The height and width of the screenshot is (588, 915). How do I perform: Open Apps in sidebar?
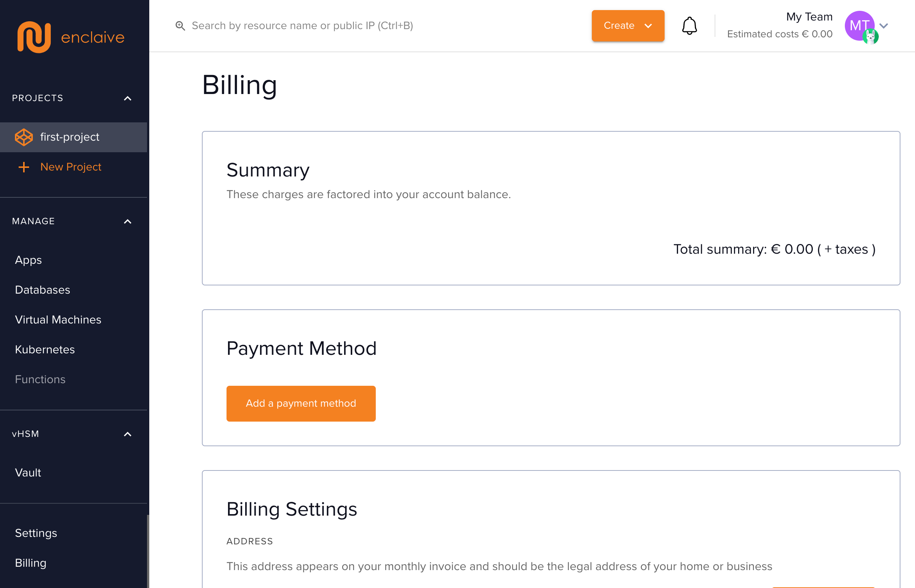pos(28,260)
